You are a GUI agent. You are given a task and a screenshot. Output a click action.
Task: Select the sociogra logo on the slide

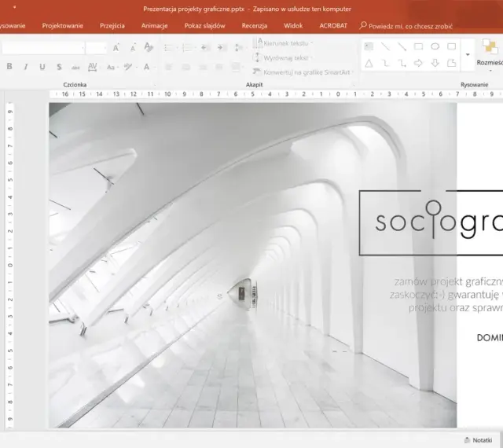(431, 223)
